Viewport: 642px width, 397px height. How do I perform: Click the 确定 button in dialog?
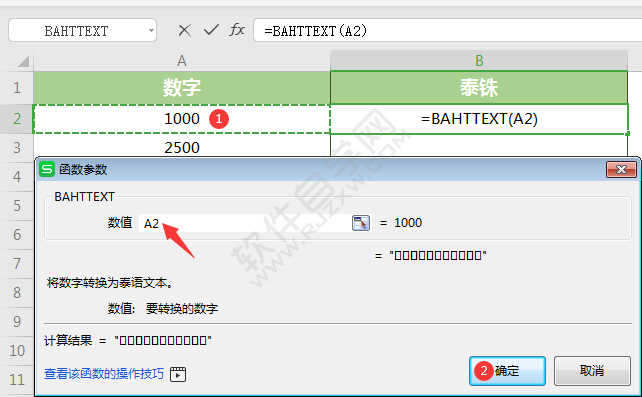pos(507,371)
